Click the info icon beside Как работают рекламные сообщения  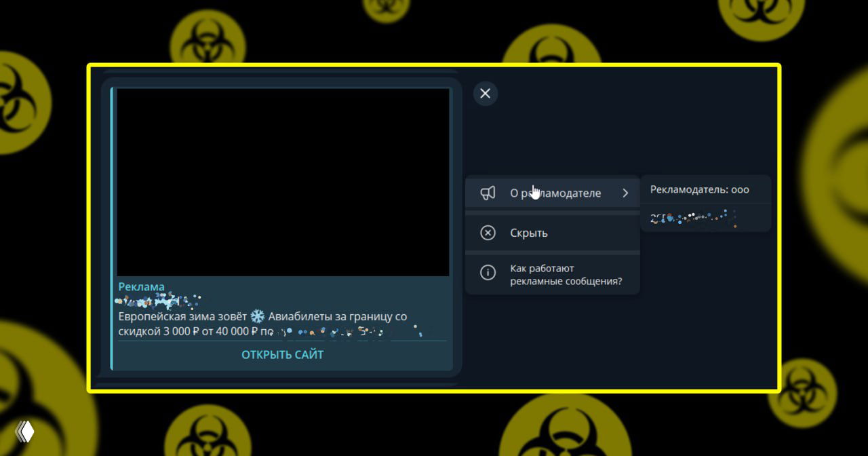pos(488,273)
